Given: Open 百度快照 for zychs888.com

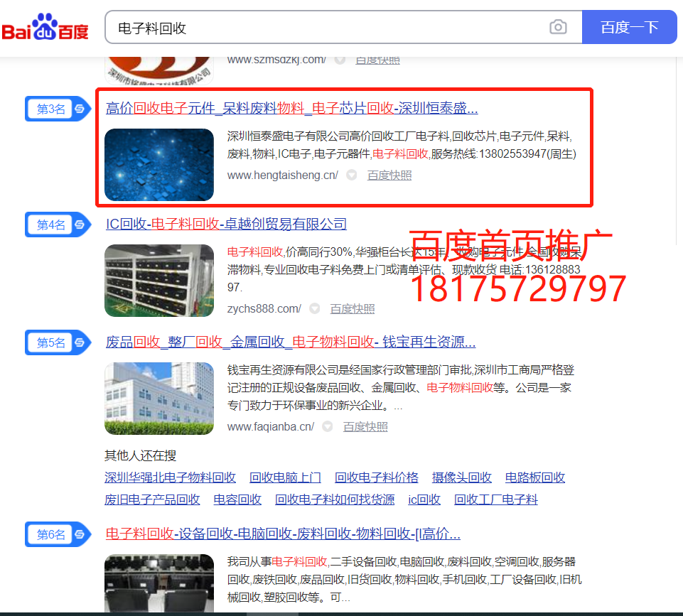Looking at the screenshot, I should 353,308.
